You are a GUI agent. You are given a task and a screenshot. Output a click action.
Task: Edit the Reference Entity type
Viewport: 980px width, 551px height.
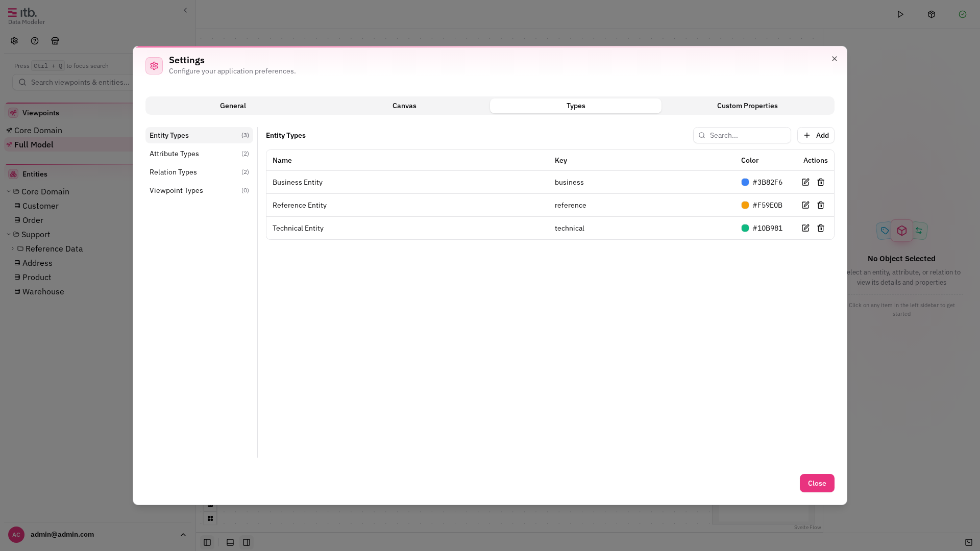(805, 205)
